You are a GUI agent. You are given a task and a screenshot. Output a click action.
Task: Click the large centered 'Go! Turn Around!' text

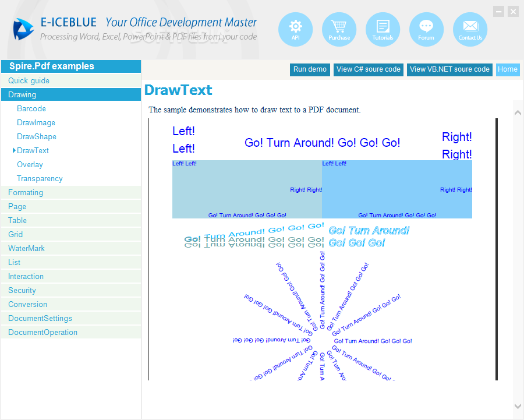(x=322, y=143)
